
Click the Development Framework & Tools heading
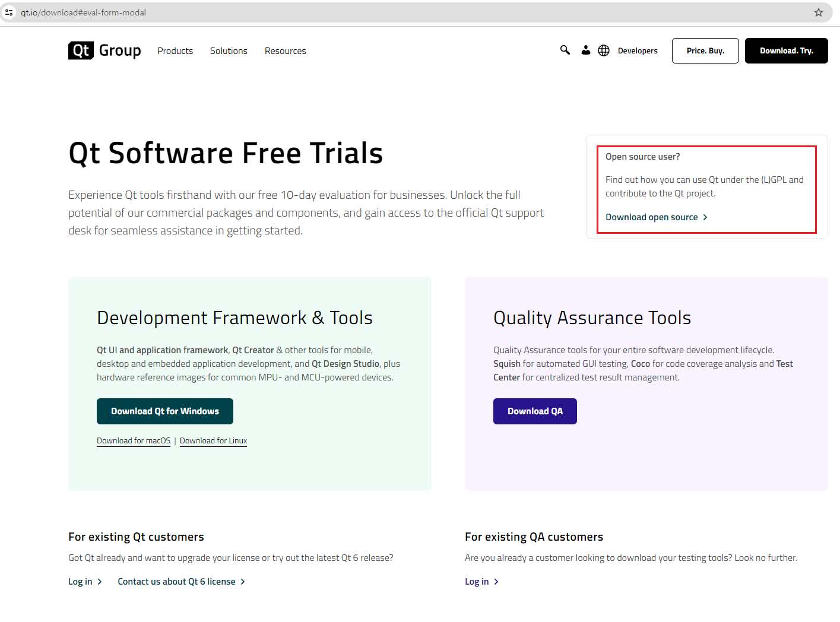(234, 318)
